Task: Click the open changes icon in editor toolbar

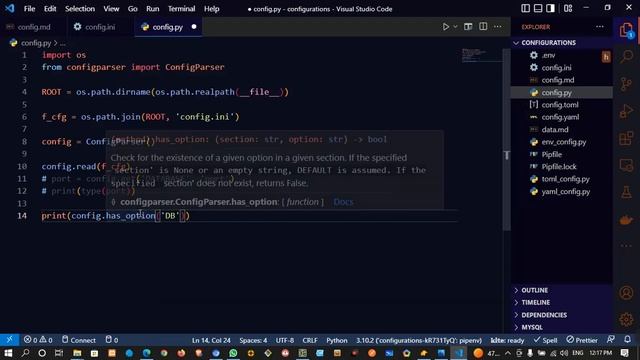Action: (468, 27)
